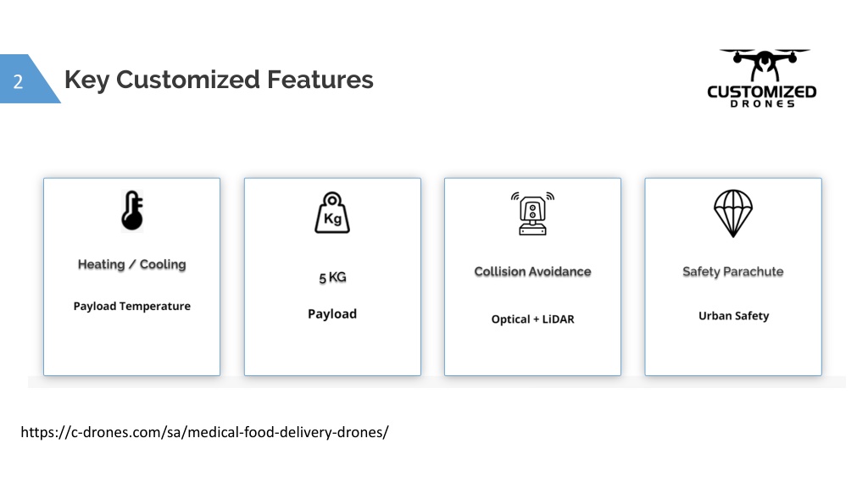Click the slide number 2 badge
The height and width of the screenshot is (488, 868).
(19, 81)
